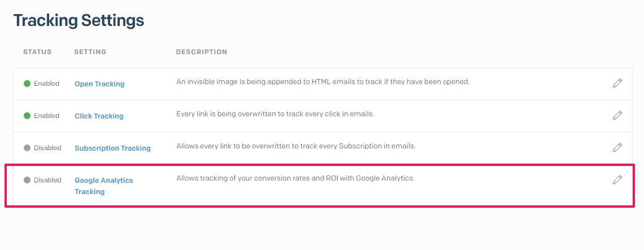Click the Tracking Settings page heading
The image size is (644, 250).
pos(79,20)
